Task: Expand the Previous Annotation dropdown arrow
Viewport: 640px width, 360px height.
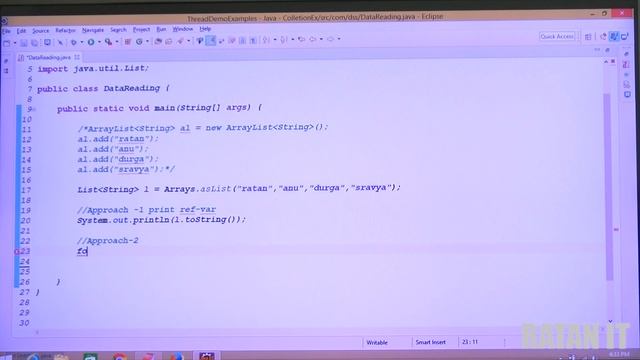Action: (292, 40)
